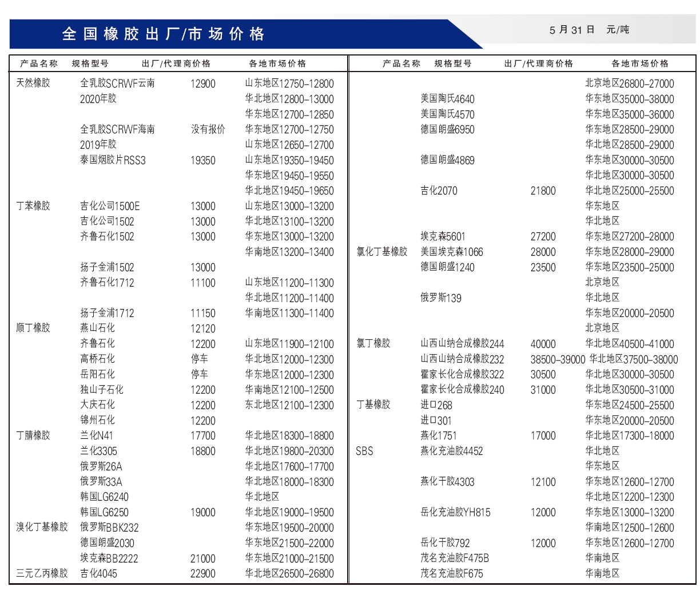Click product 兰化N41
700x590 pixels.
tap(97, 435)
